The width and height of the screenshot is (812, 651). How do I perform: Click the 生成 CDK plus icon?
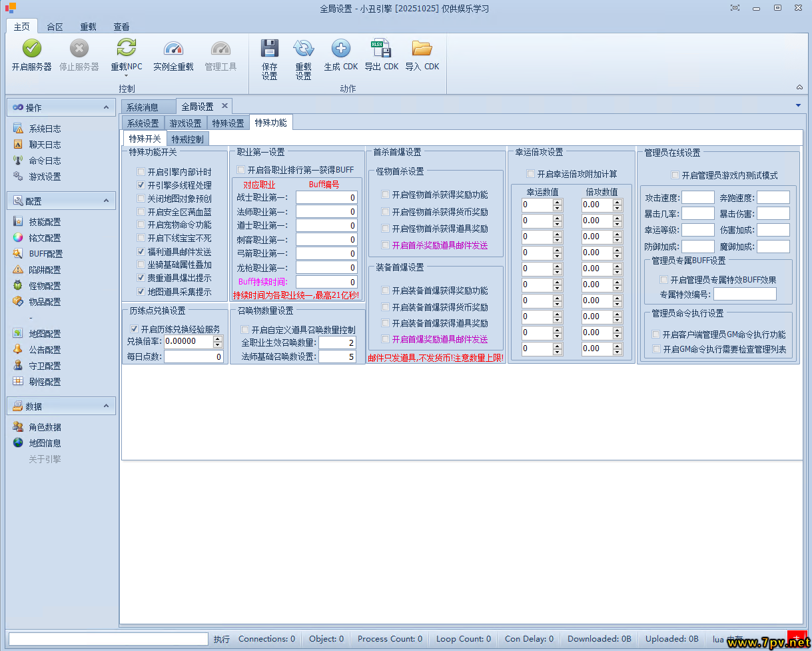click(340, 49)
